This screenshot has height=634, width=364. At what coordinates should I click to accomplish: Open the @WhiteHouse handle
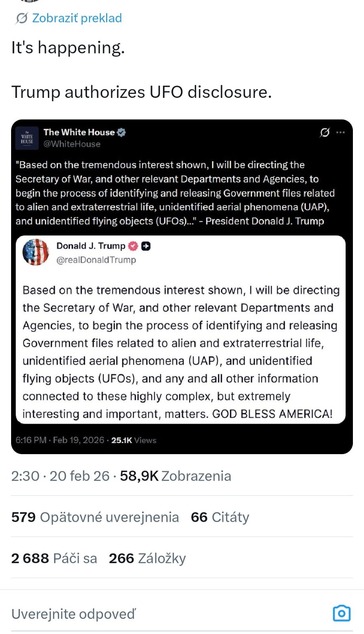(x=72, y=144)
